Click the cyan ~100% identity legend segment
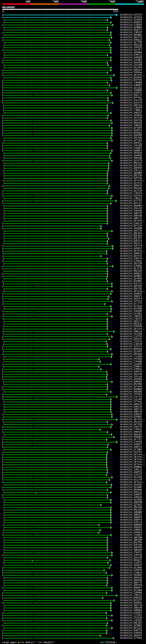This screenshot has height=644, width=146. 130,4
